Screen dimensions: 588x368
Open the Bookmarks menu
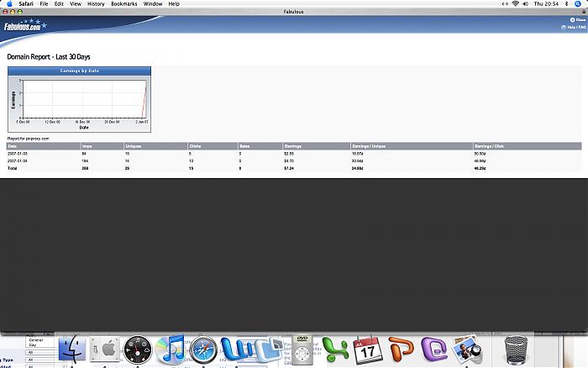pyautogui.click(x=124, y=3)
